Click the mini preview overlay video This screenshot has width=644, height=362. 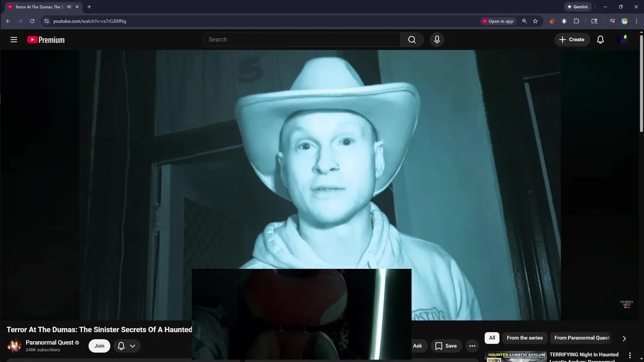301,314
